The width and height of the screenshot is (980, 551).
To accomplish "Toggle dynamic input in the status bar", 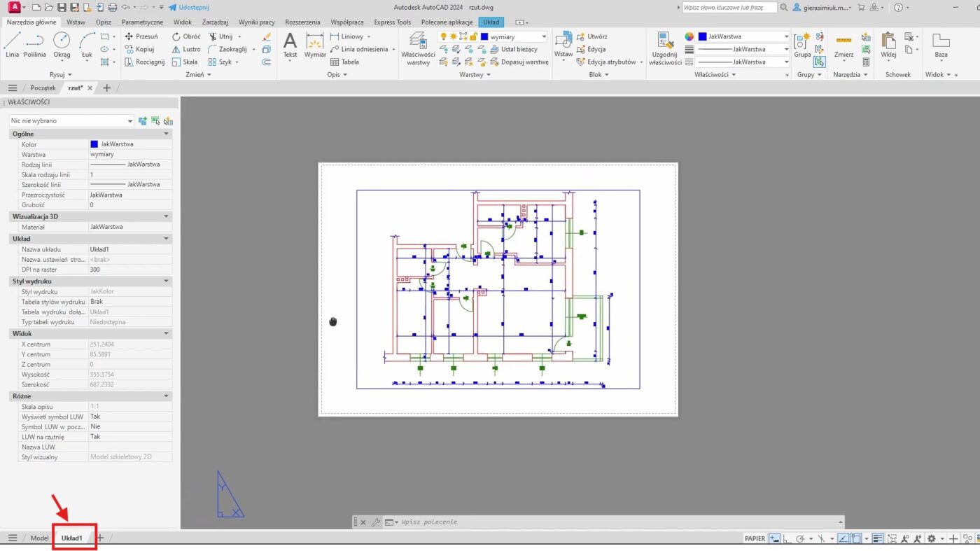I will (774, 538).
